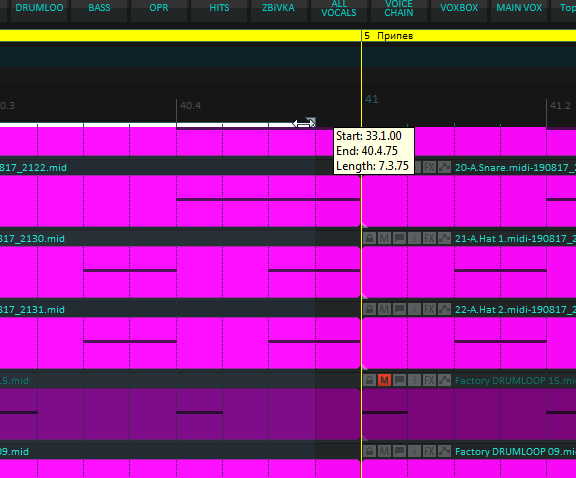Open FX chain of 22-A.Hat 2 item
576x478 pixels.
tap(429, 309)
